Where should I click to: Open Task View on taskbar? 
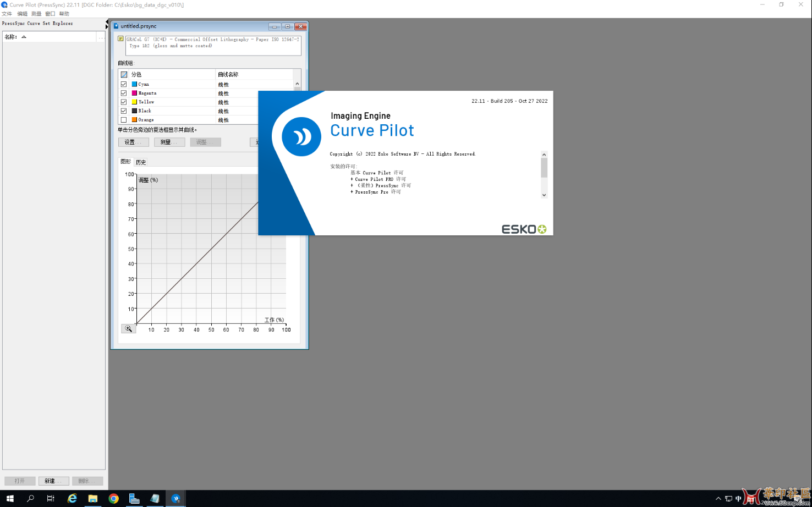click(51, 498)
